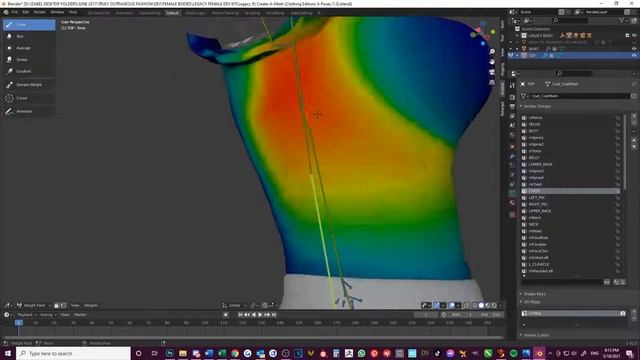Add a new vertex group with plus
The image size is (640, 360).
point(634,117)
